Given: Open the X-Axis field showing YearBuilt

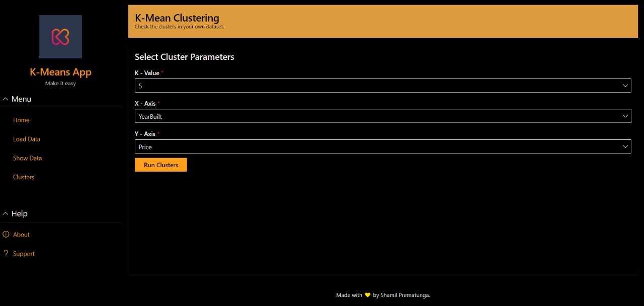Looking at the screenshot, I should pos(377,116).
